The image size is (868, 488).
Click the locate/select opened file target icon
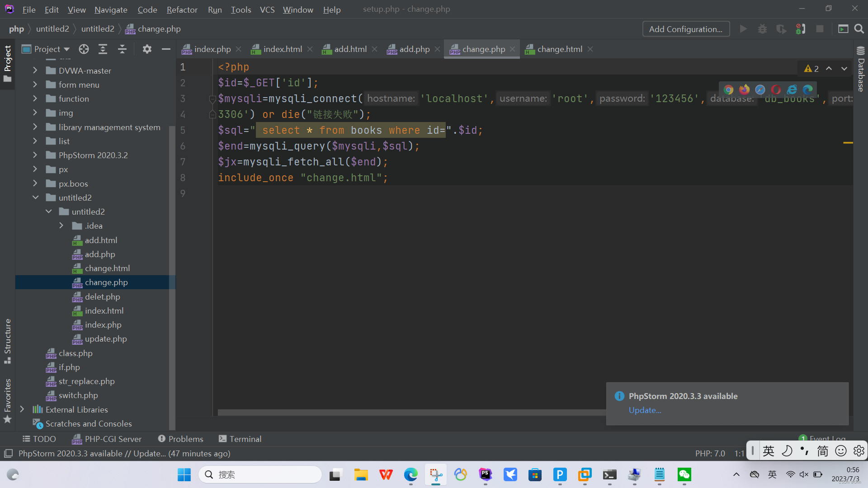(84, 49)
